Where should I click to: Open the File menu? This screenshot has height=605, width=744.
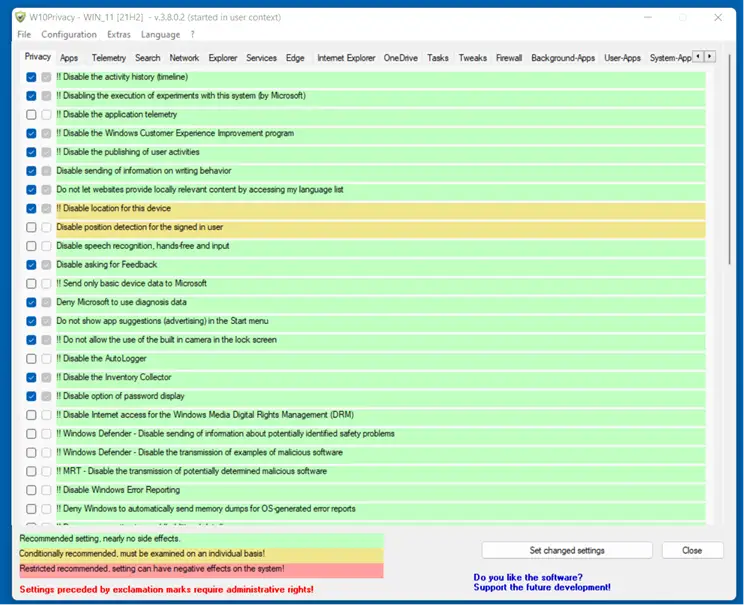(x=24, y=34)
